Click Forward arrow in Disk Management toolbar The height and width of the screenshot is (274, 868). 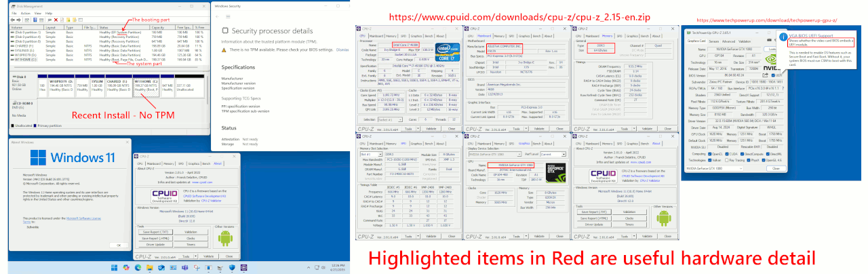[x=18, y=20]
